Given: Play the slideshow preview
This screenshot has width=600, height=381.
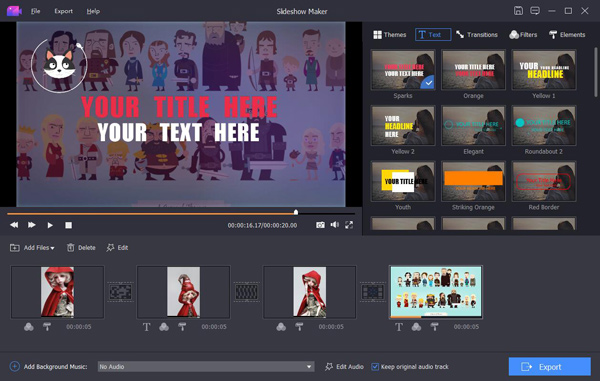Looking at the screenshot, I should (x=50, y=225).
